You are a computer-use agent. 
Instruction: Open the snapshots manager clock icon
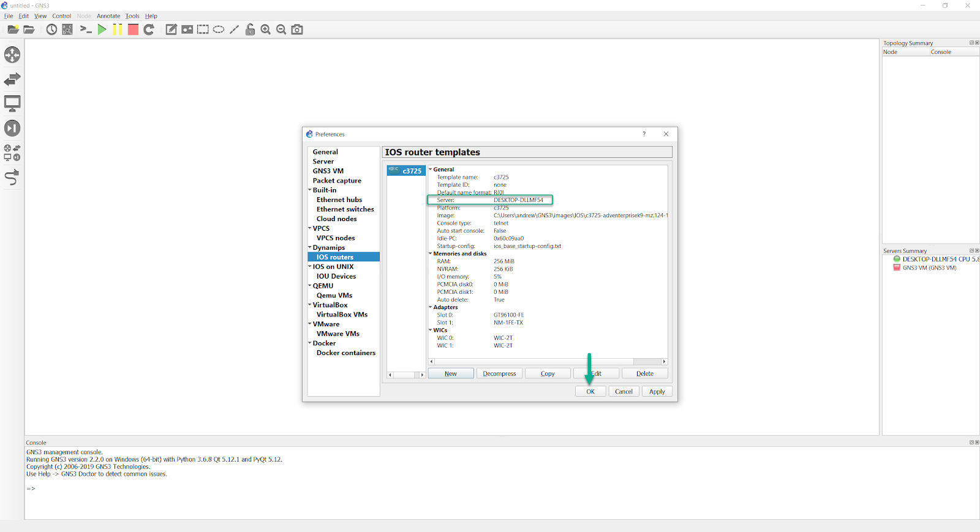(51, 29)
